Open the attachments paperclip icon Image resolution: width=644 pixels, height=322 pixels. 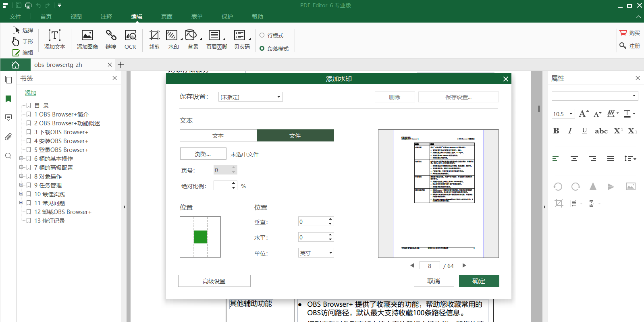click(x=8, y=137)
